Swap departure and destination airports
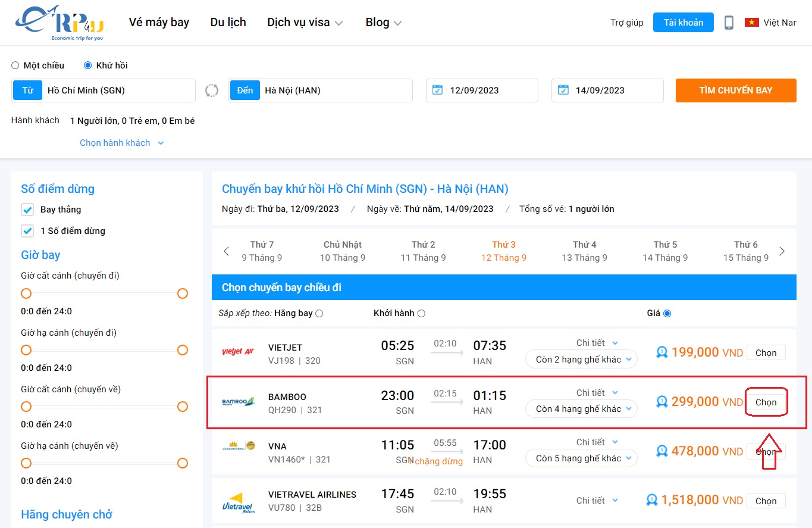 [212, 90]
